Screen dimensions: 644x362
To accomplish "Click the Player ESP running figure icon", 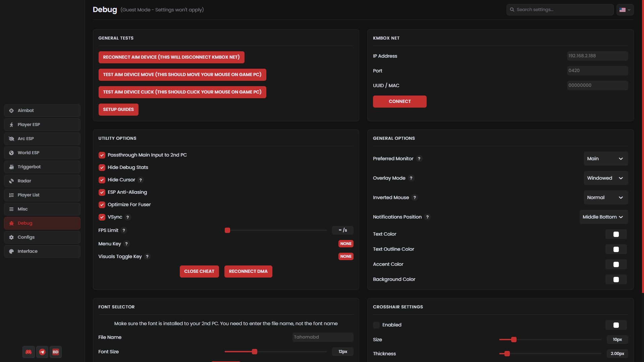I will [x=11, y=125].
